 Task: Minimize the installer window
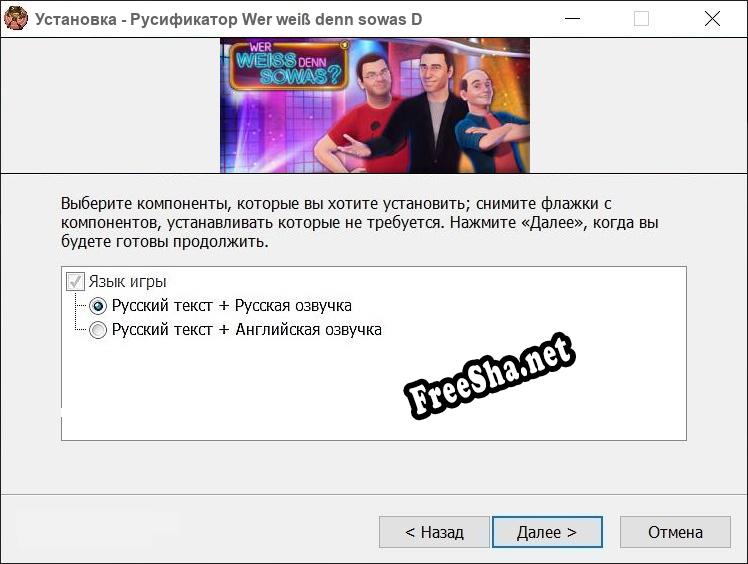tap(572, 18)
